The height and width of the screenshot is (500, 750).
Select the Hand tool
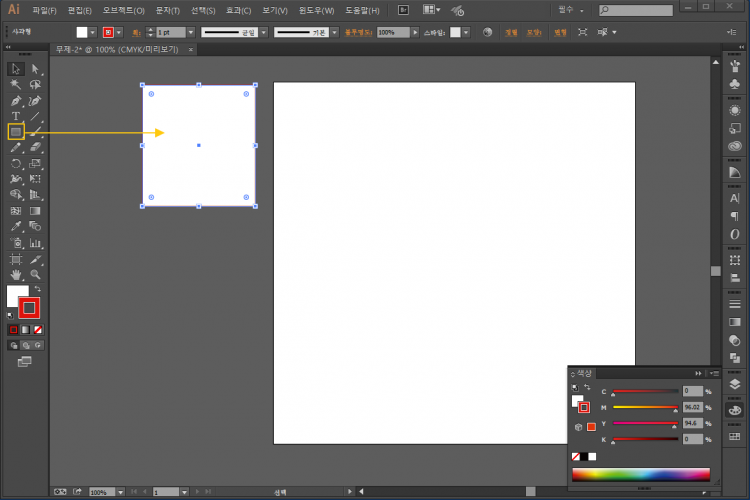tap(16, 274)
